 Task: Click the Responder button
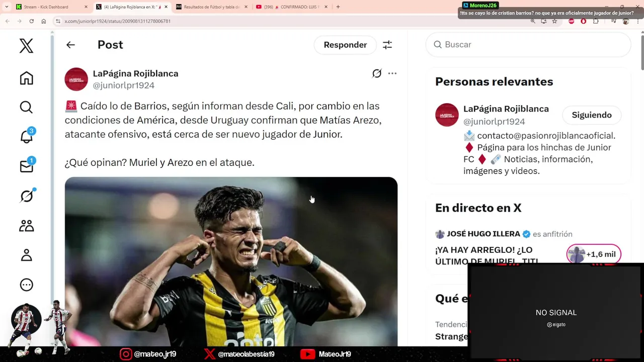click(345, 45)
